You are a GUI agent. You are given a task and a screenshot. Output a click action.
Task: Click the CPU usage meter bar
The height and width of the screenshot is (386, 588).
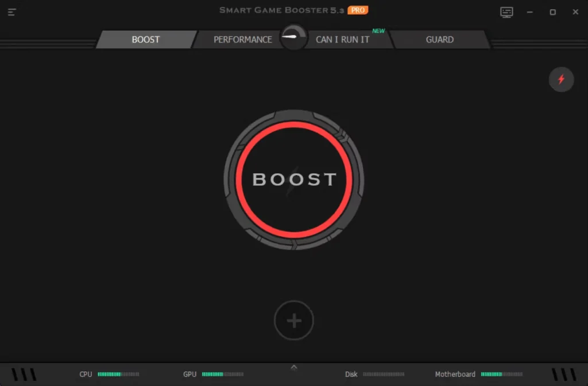tap(118, 374)
